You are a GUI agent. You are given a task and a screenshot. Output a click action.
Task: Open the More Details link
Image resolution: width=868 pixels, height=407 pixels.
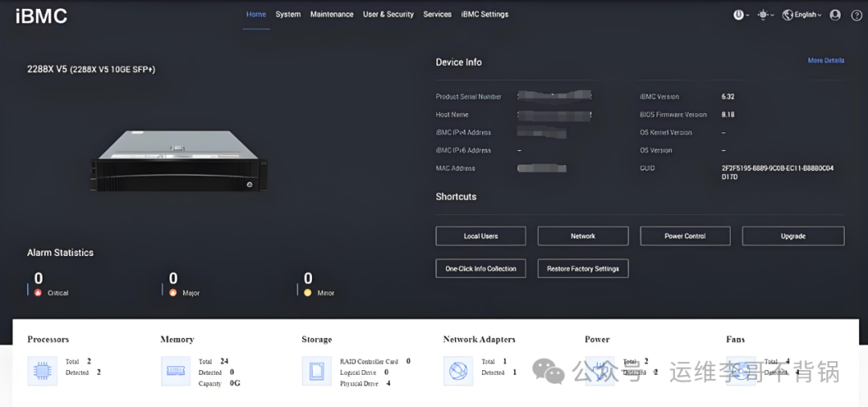tap(826, 60)
